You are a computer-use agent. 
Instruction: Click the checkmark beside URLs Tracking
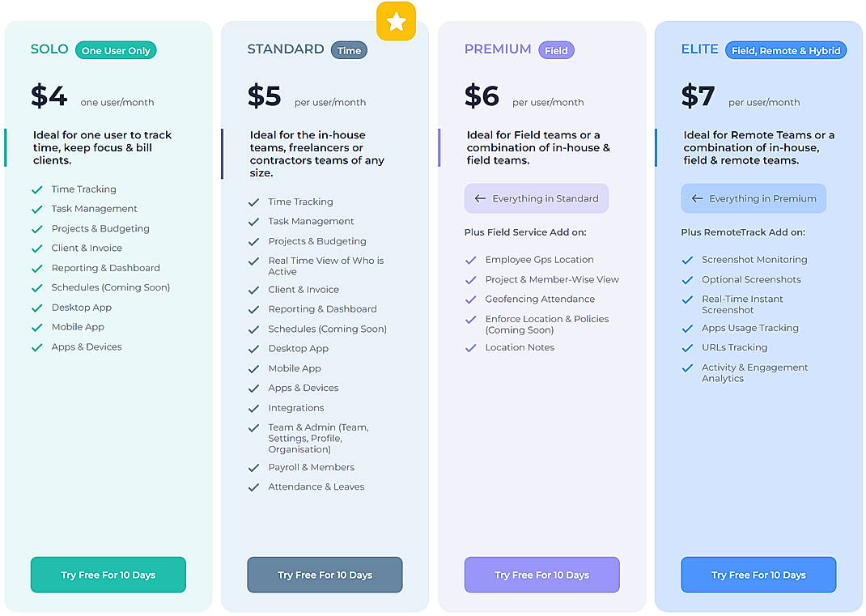coord(689,347)
